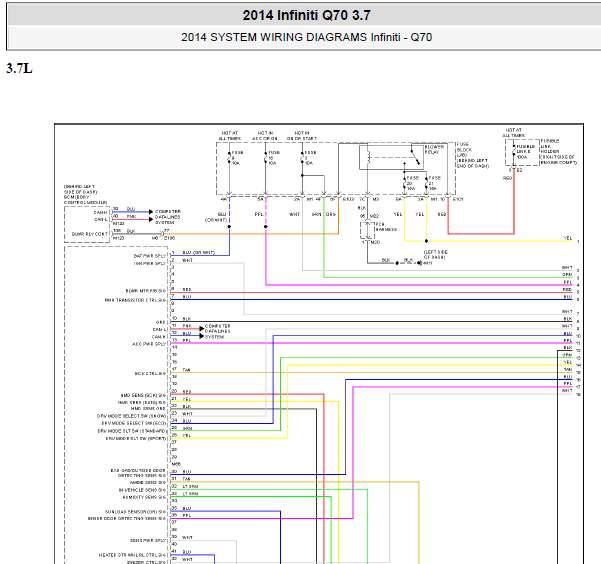Click the "TAN" pin 17 wire label
The image size is (601, 564).
pos(186,370)
